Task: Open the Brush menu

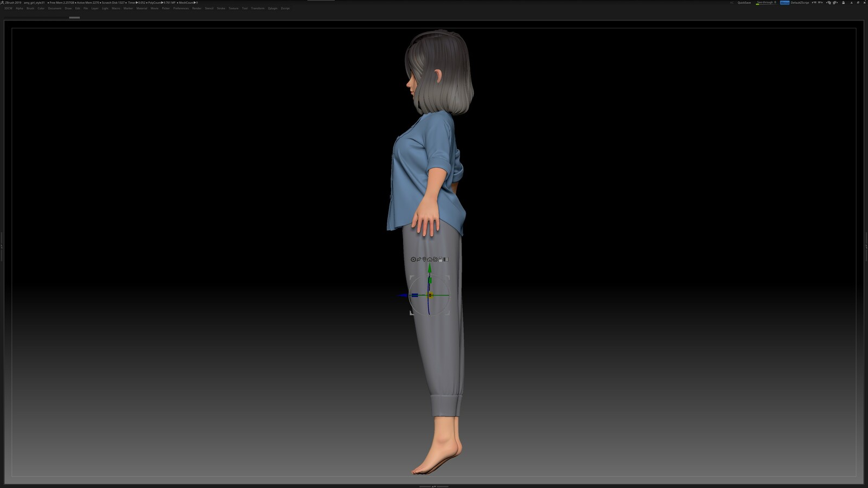Action: (x=30, y=8)
